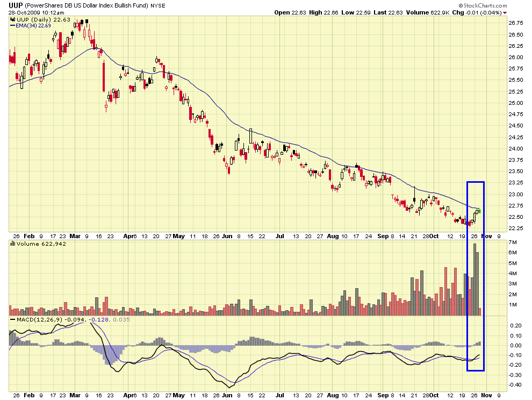The width and height of the screenshot is (532, 400).
Task: Click the Volume 622,942 legend label
Action: tap(41, 244)
